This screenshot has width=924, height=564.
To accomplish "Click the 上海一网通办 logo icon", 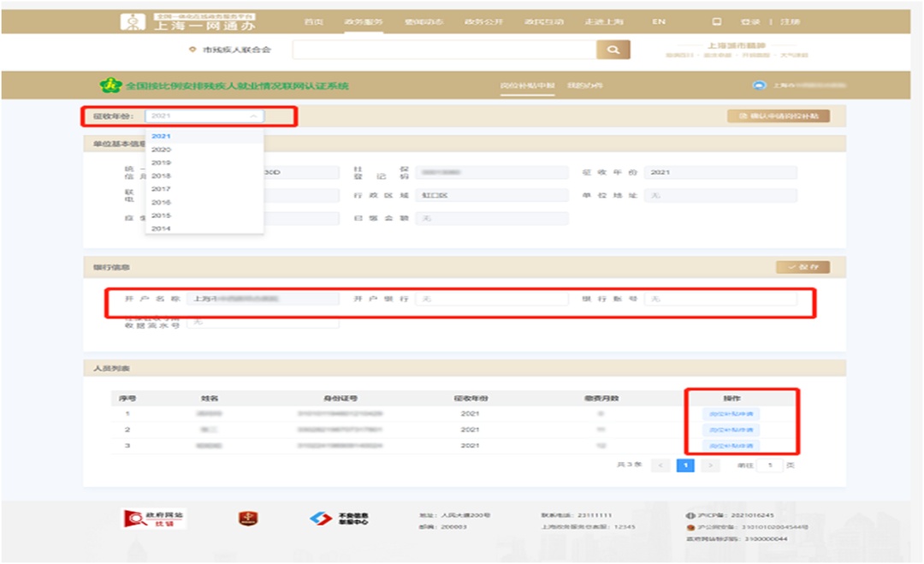I will click(133, 22).
